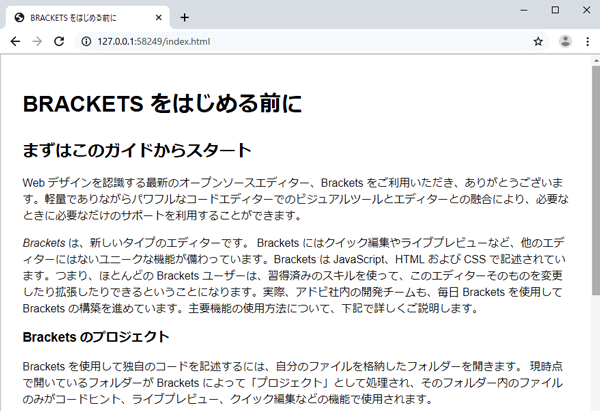This screenshot has height=411, width=600.
Task: Click the globe favicon on the tab
Action: pyautogui.click(x=20, y=18)
